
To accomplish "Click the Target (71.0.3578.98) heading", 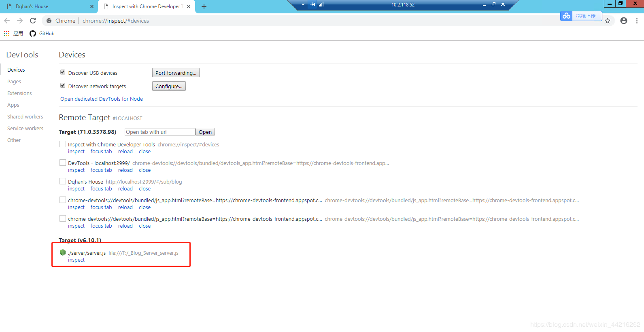I will pos(87,132).
